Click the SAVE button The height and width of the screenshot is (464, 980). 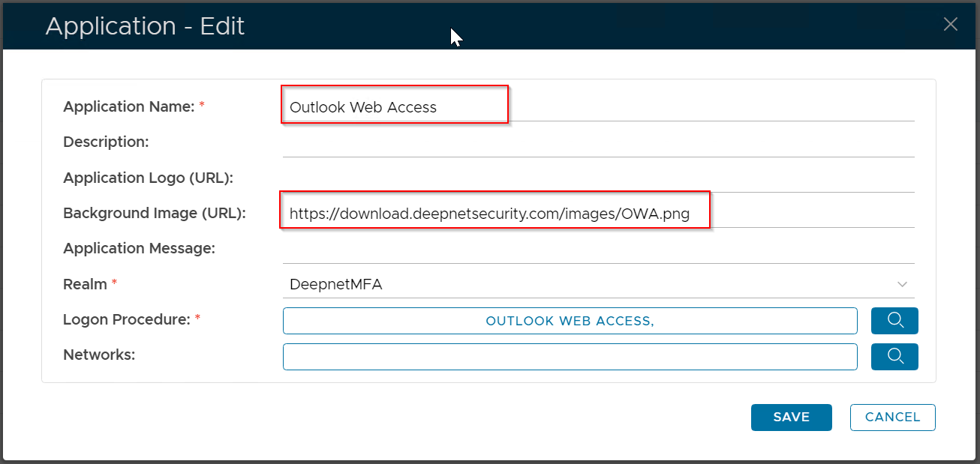(791, 418)
